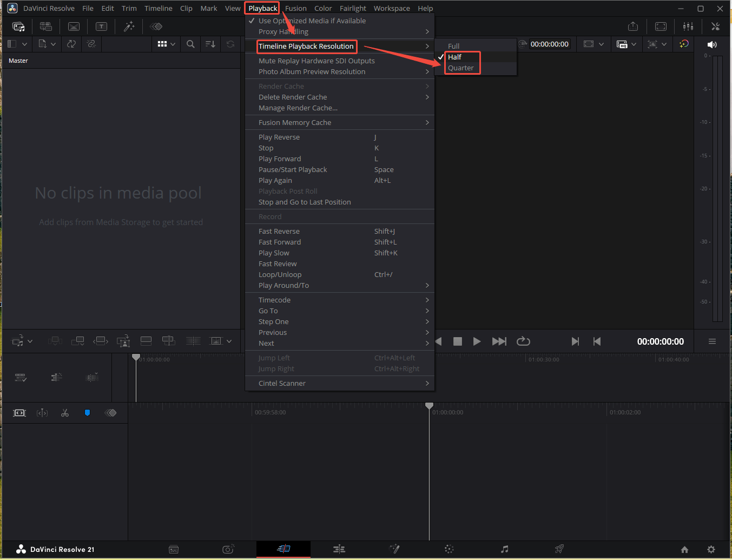Open the Fairlight menu

coord(353,8)
